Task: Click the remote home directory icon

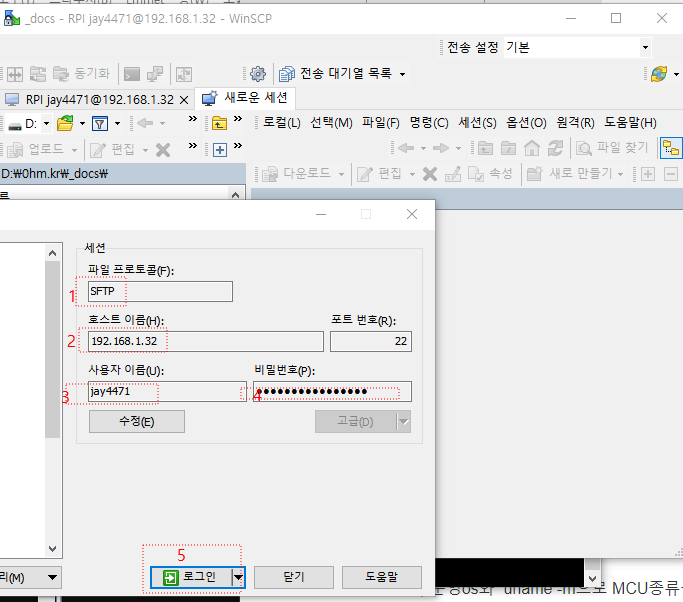Action: pyautogui.click(x=532, y=149)
